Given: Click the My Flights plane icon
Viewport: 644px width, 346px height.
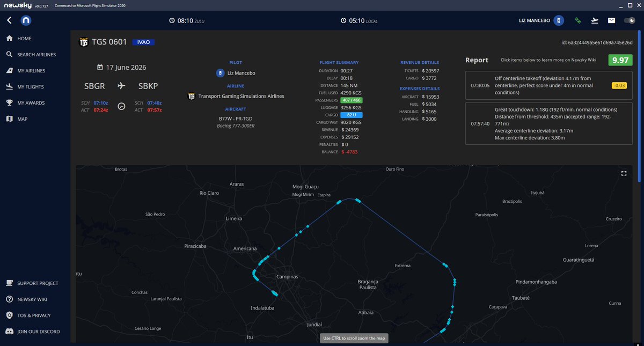Looking at the screenshot, I should coord(9,87).
